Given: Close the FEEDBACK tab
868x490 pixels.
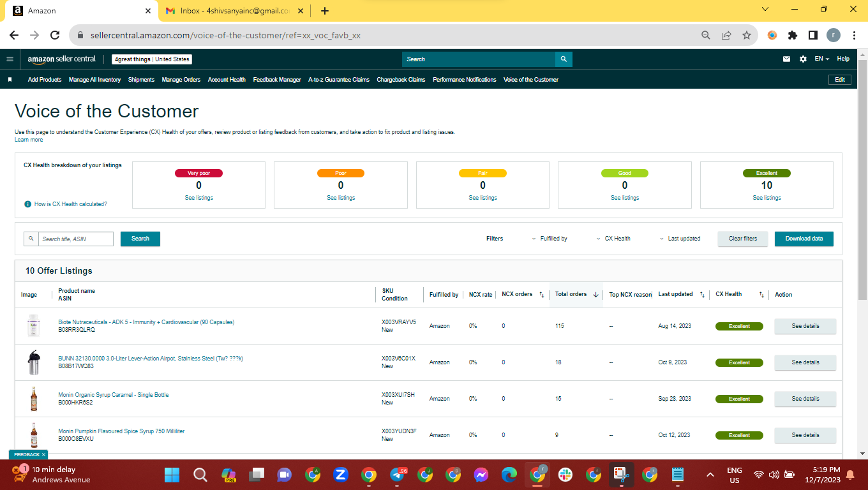Looking at the screenshot, I should tap(43, 454).
